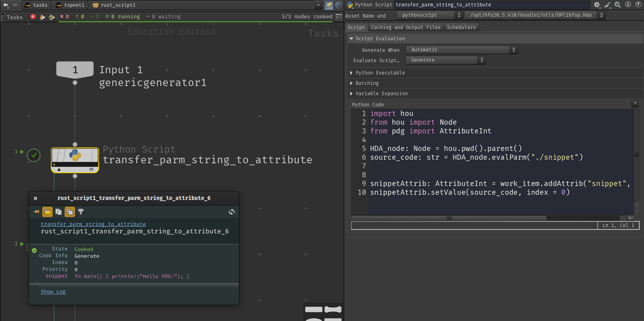Click the Cooked state value
644x321 pixels.
click(84, 249)
